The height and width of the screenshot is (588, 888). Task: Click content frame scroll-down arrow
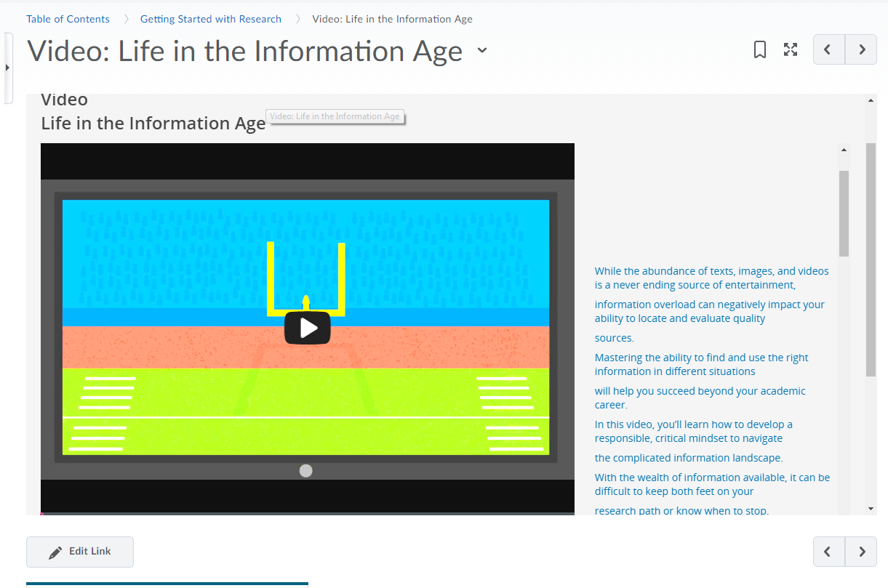tap(871, 510)
